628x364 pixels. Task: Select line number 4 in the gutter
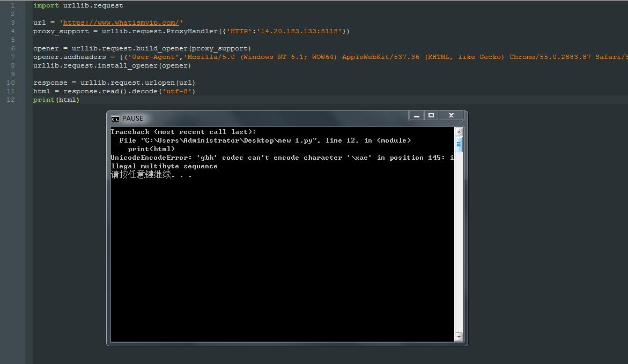13,31
